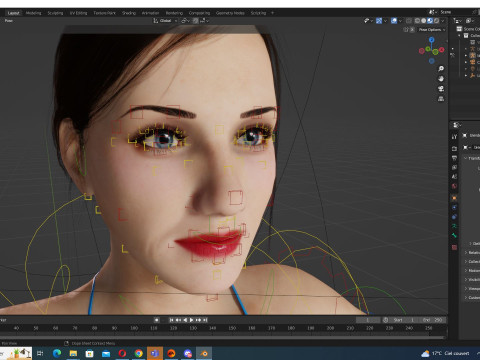
Task: Click the zoom magnifier viewport icon
Action: coord(441,69)
